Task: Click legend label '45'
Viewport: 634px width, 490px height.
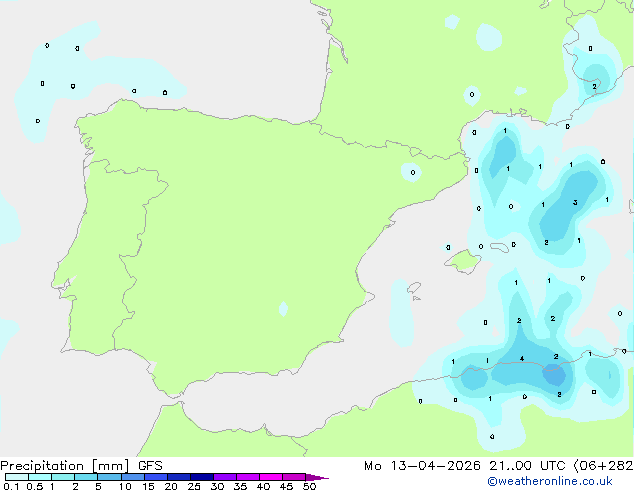Action: [286, 486]
